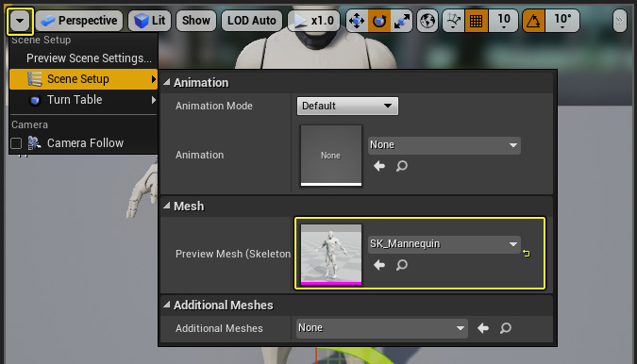Select the Scale gizmo tool
The width and height of the screenshot is (637, 364).
(401, 21)
